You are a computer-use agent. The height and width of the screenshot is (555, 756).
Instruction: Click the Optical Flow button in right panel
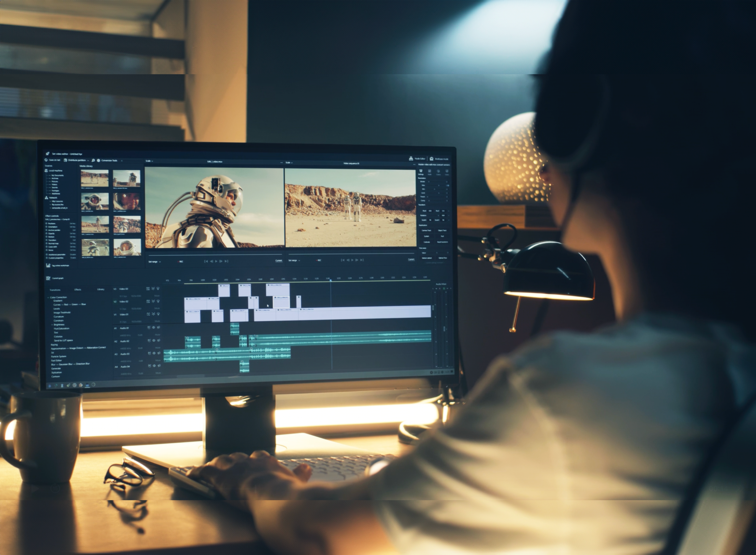pyautogui.click(x=443, y=258)
